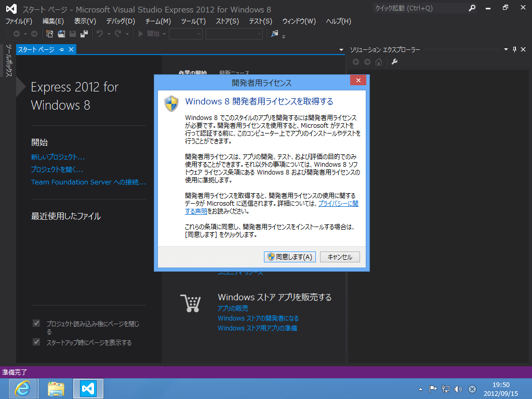Open the チーム(M) menu
The height and width of the screenshot is (399, 532).
tap(158, 21)
